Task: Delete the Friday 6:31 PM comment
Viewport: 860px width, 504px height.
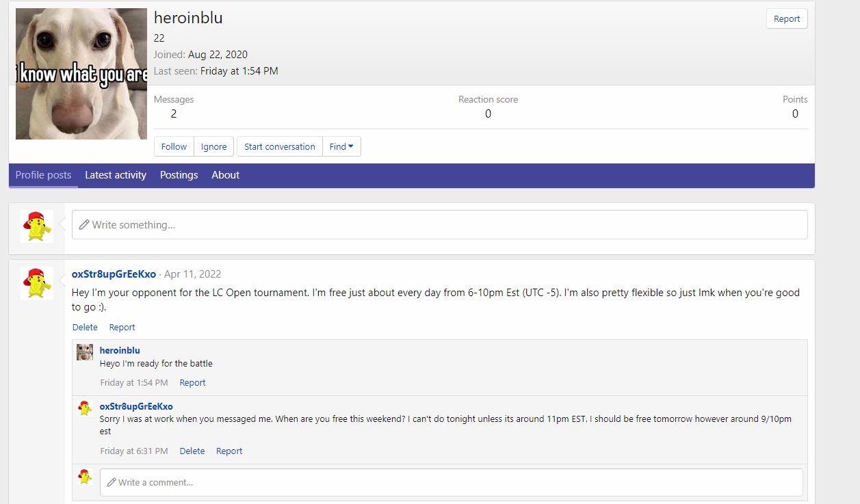Action: (192, 451)
